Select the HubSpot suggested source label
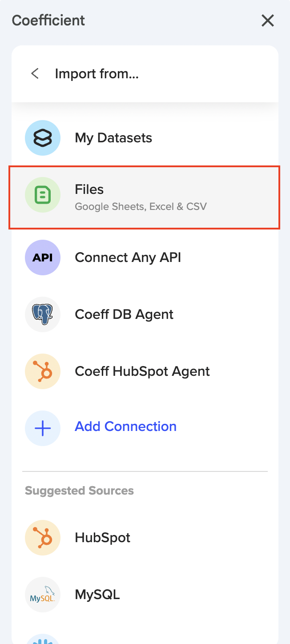The image size is (290, 644). (103, 538)
